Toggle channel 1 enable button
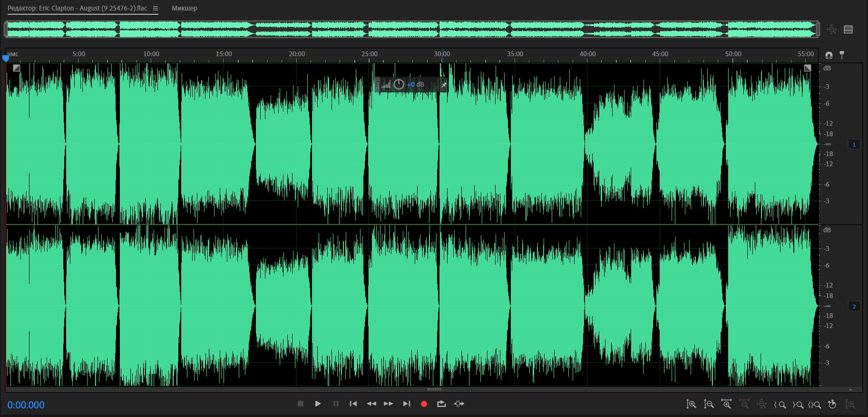The height and width of the screenshot is (417, 868). [x=854, y=144]
